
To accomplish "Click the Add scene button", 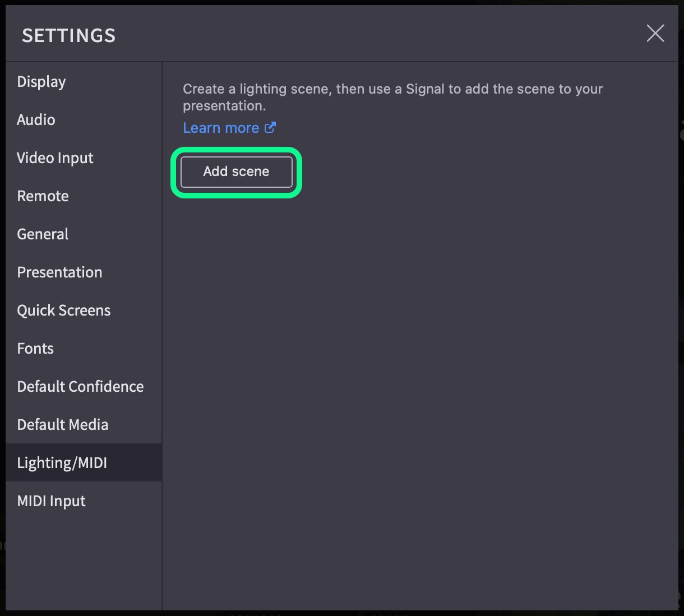I will (236, 172).
